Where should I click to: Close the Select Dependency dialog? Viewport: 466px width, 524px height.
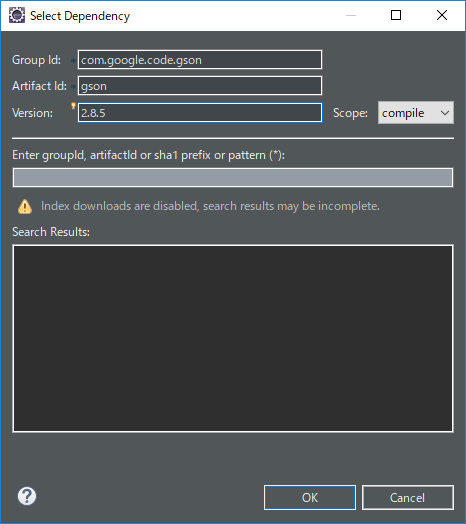click(442, 15)
